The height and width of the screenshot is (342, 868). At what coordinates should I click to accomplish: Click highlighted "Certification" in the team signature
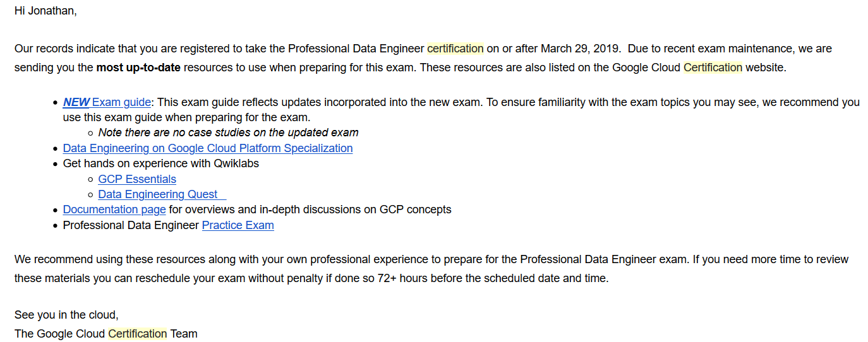[138, 334]
